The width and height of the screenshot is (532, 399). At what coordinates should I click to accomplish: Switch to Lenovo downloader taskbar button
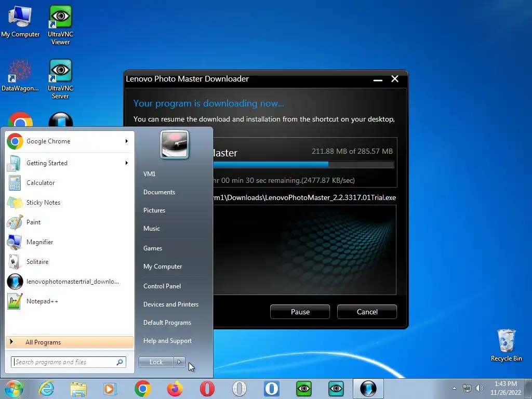tap(368, 389)
